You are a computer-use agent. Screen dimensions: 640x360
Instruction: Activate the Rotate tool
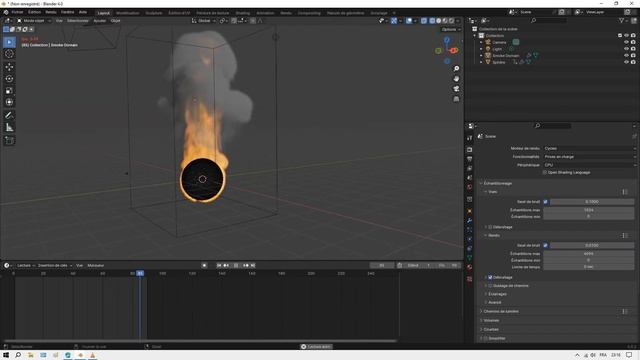point(9,78)
